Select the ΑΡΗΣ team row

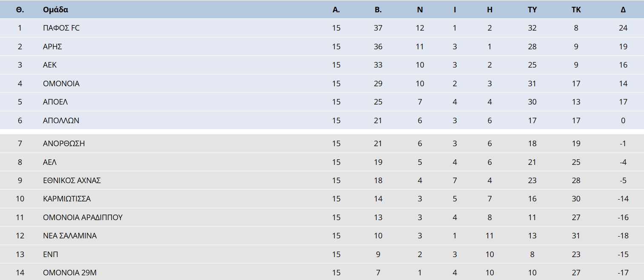point(322,46)
